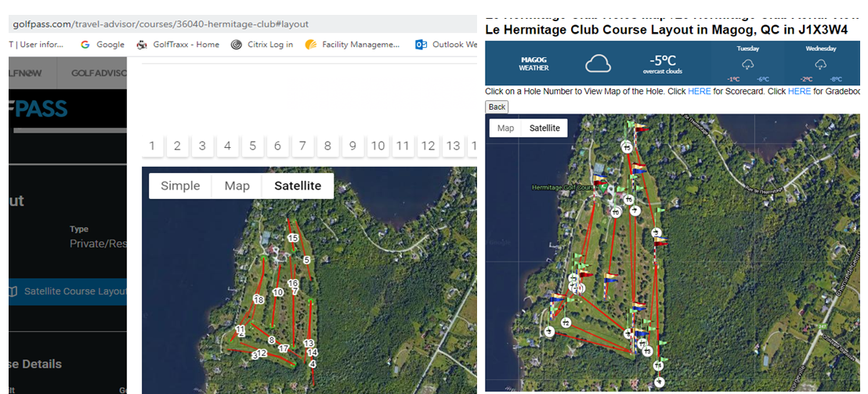This screenshot has width=868, height=394.
Task: Click hole 7 marker on GolfTraxx map
Action: [635, 210]
